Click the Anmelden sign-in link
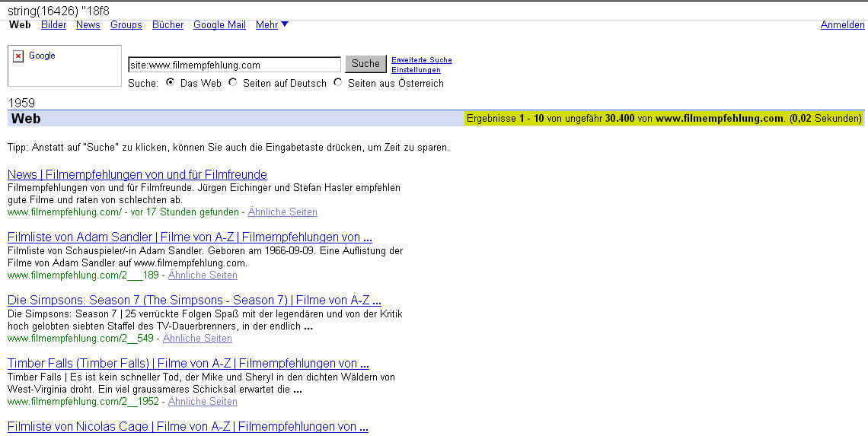 (842, 25)
